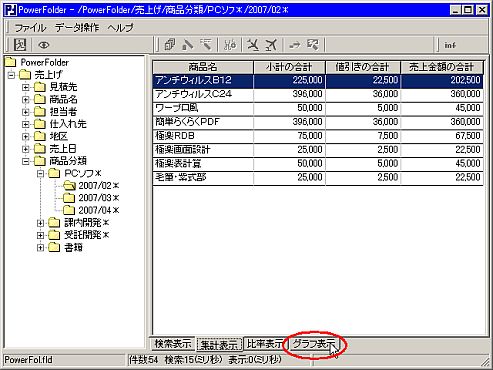Click the takeoff airplane toolbar icon

271,45
